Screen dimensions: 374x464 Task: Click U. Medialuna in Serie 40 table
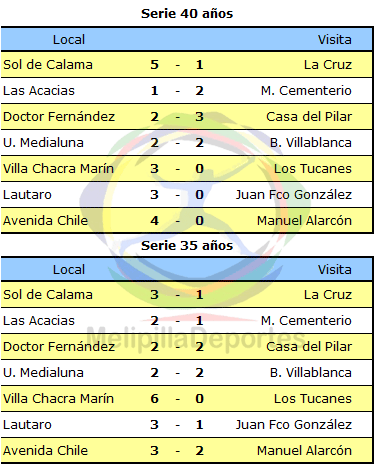[x=43, y=143]
